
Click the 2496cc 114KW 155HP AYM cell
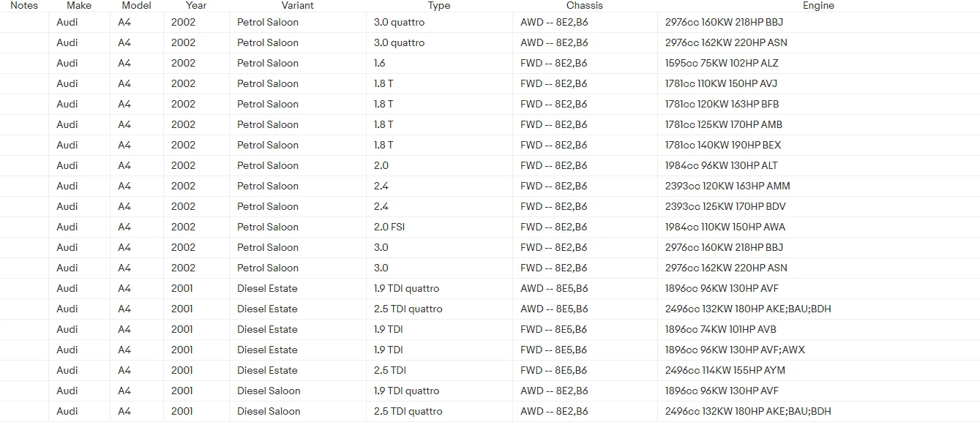[x=725, y=370]
